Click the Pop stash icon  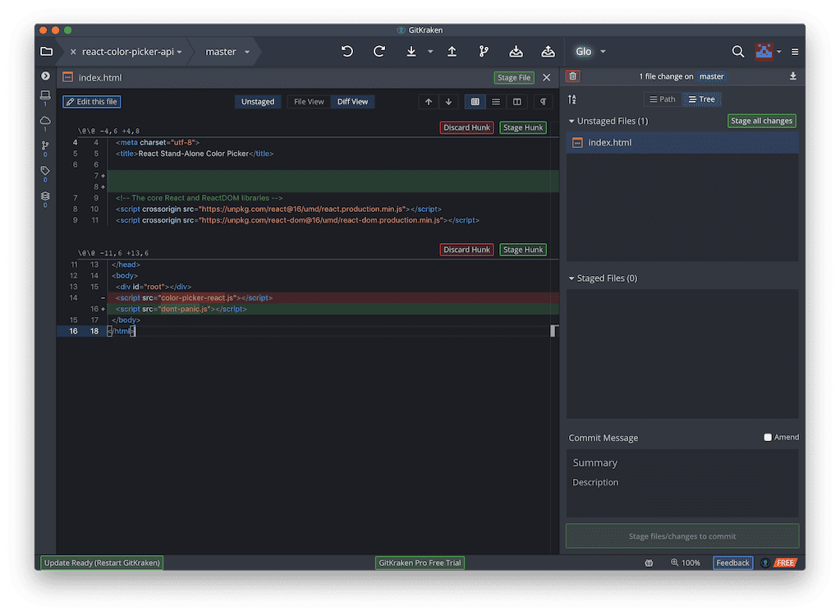(x=548, y=52)
